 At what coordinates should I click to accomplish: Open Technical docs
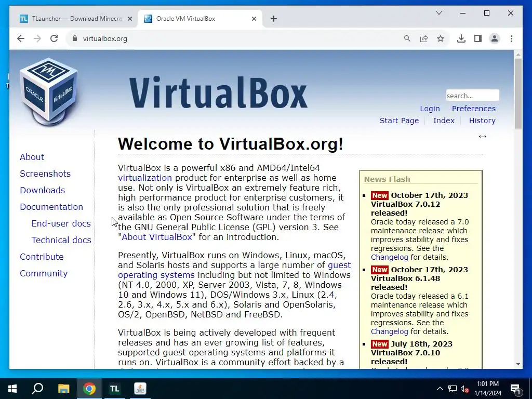click(61, 240)
